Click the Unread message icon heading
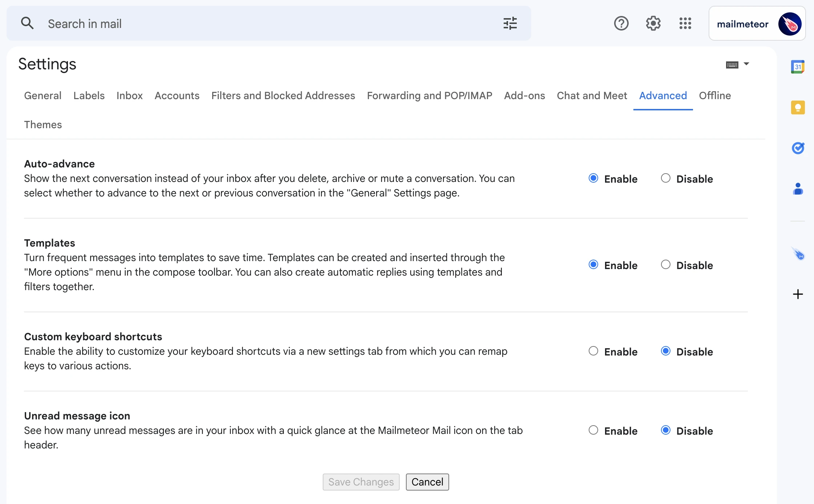 click(77, 416)
